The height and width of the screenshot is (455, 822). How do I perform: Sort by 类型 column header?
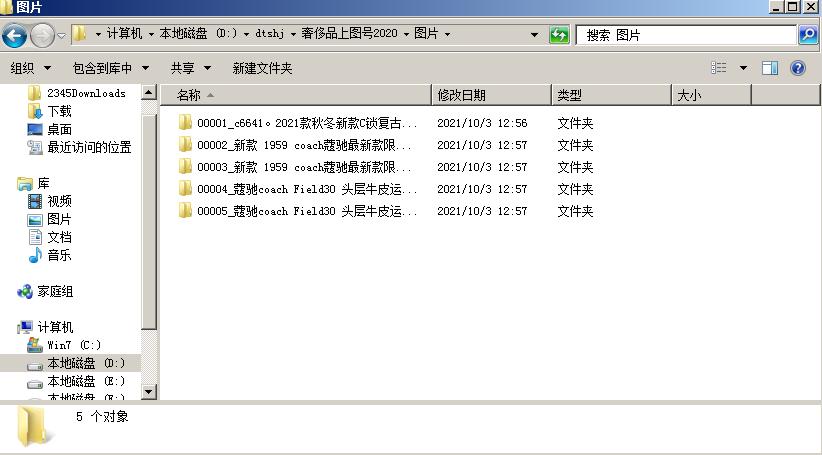tap(612, 95)
